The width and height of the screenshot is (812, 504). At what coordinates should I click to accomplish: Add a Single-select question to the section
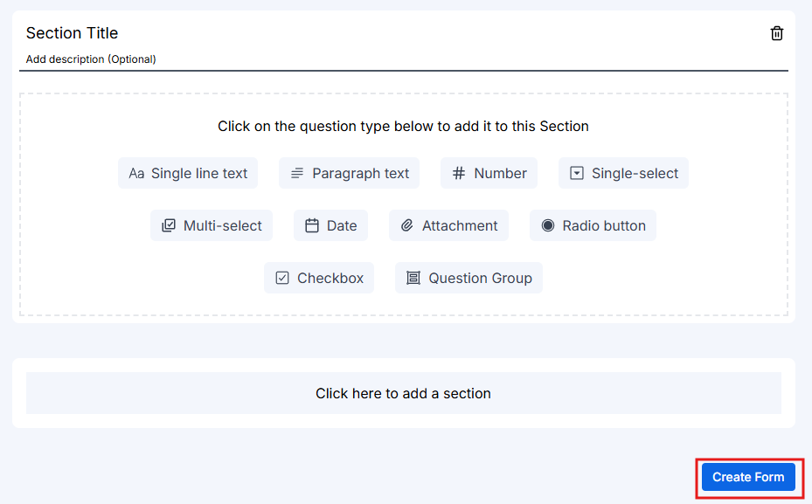pyautogui.click(x=622, y=173)
